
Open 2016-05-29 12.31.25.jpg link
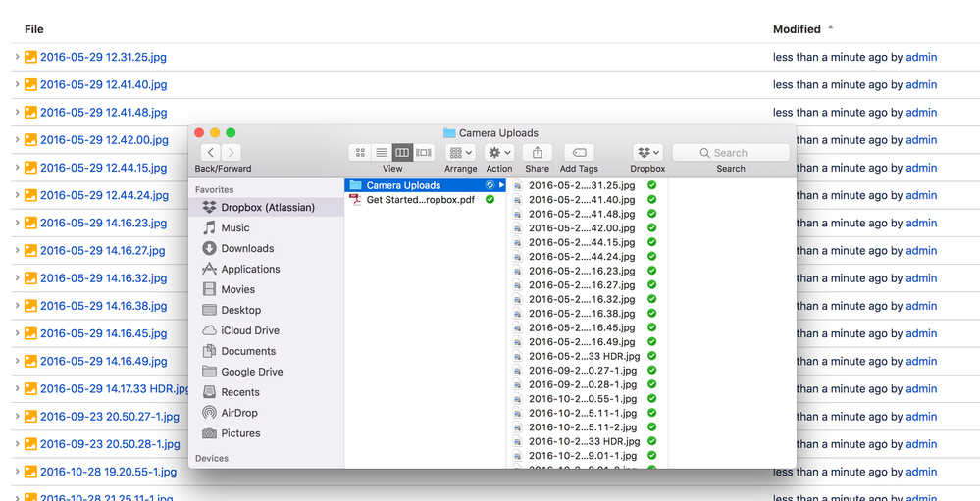point(103,58)
